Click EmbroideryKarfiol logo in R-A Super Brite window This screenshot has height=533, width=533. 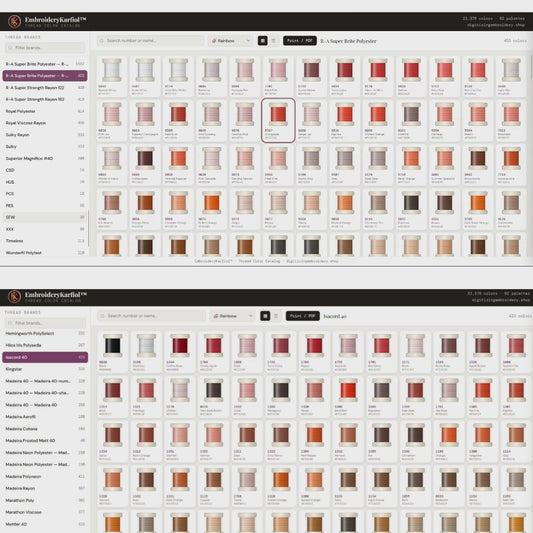tap(14, 21)
